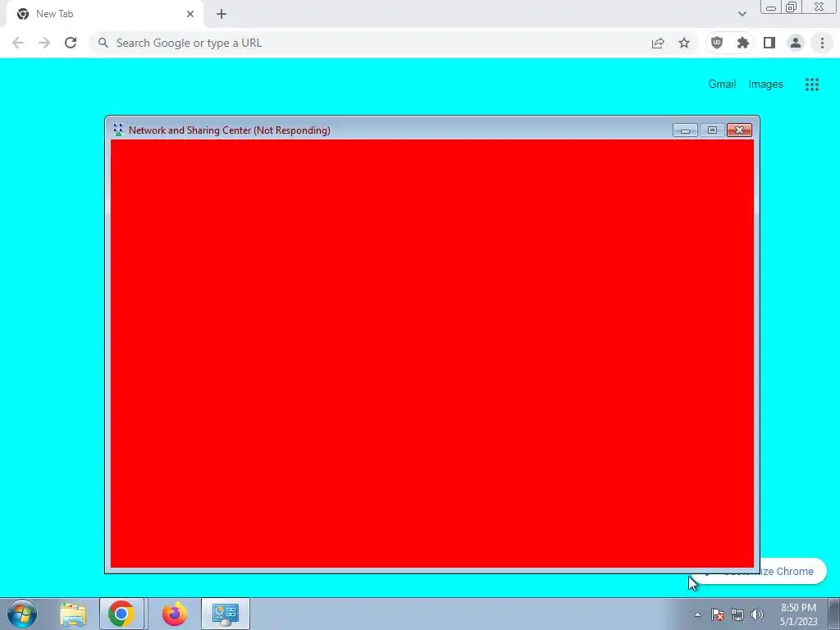Click Chrome's forward navigation arrow
Viewport: 840px width, 630px height.
(44, 43)
